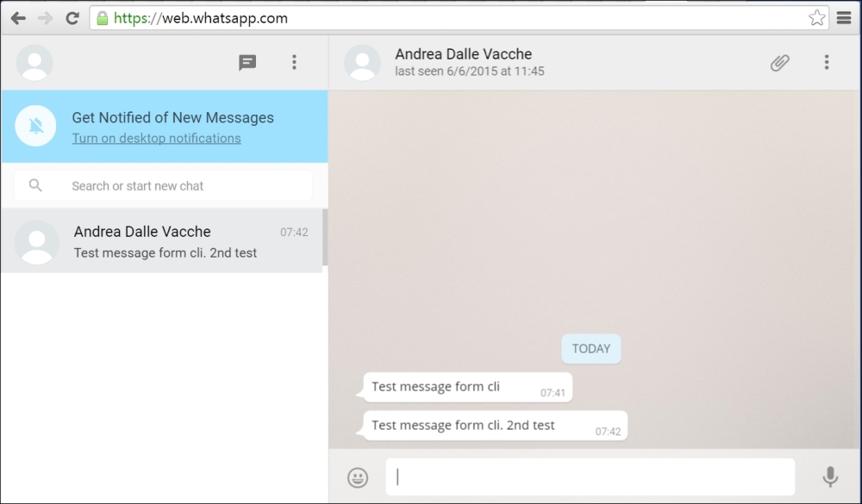Open the browser hamburger menu
The image size is (862, 504).
(844, 18)
